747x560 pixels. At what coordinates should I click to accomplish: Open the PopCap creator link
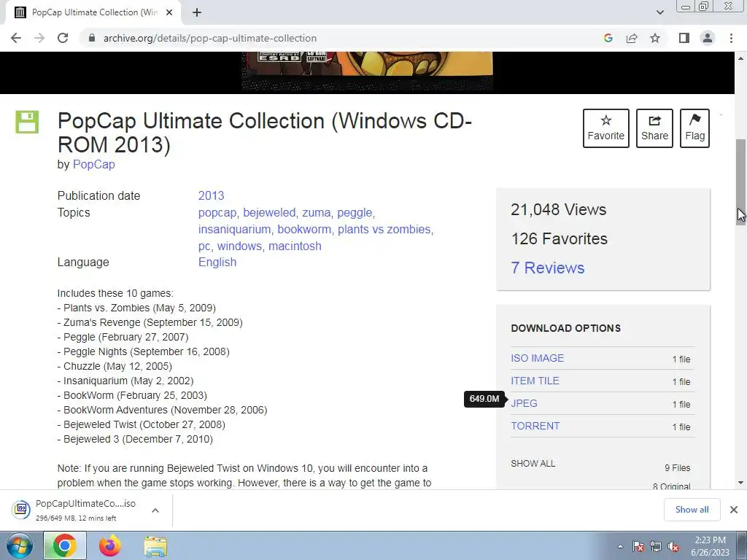(94, 164)
